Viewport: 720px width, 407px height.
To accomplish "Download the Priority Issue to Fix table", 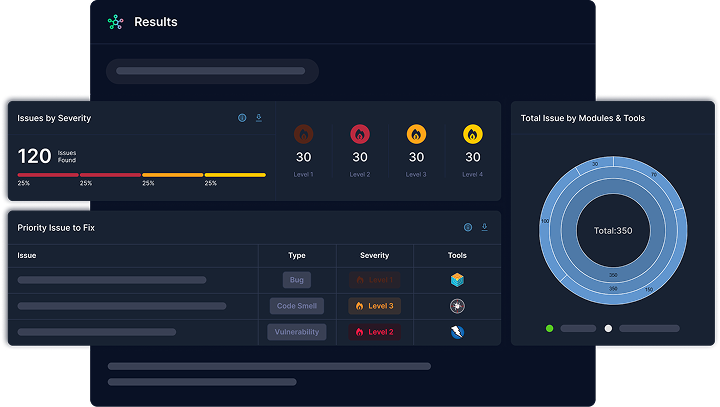I will (x=484, y=227).
